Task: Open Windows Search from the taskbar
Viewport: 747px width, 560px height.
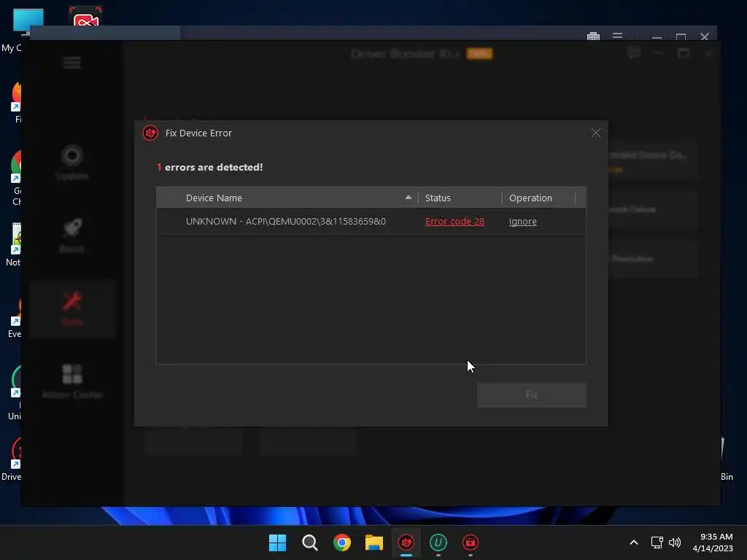Action: pos(309,542)
